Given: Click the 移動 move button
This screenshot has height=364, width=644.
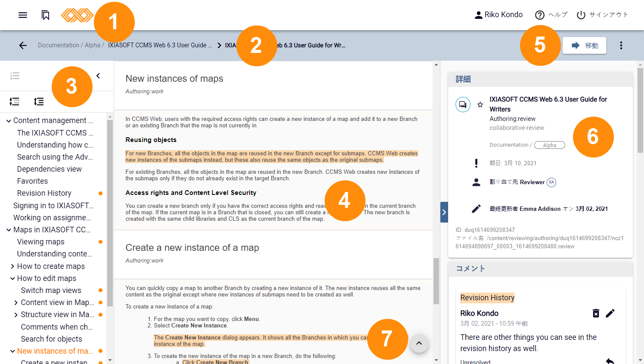Looking at the screenshot, I should point(585,45).
